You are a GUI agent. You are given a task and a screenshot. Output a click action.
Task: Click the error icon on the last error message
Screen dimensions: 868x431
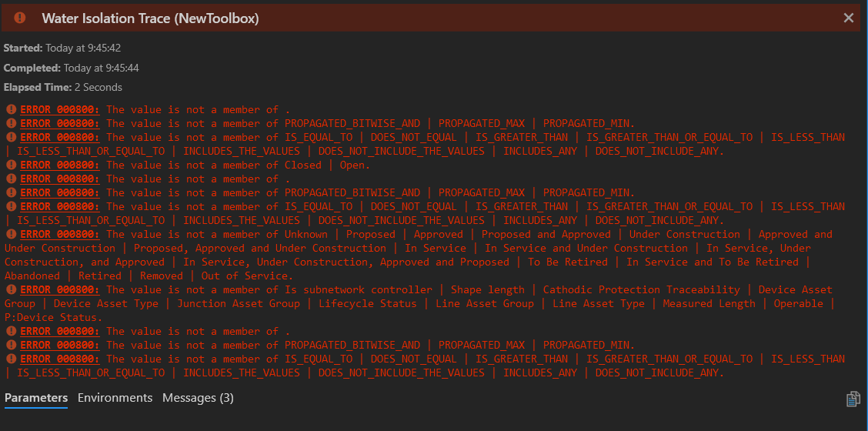[11, 359]
